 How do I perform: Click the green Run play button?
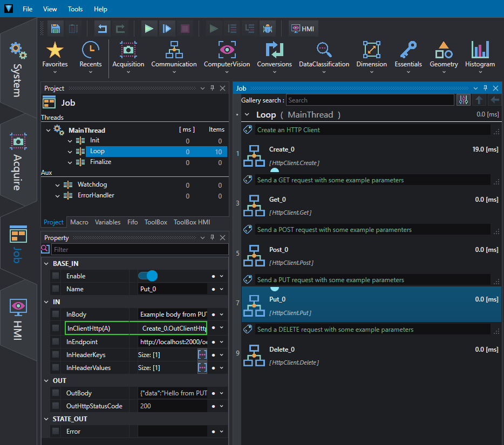tap(149, 29)
